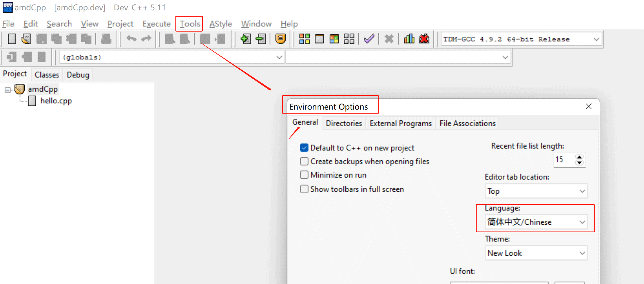Click the Open file toolbar icon

pyautogui.click(x=26, y=39)
